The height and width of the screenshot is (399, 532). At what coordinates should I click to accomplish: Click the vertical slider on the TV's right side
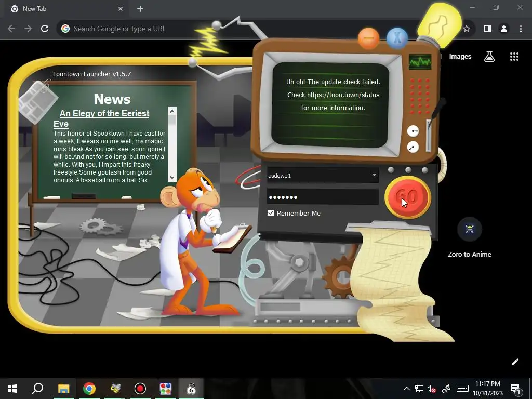tap(429, 136)
